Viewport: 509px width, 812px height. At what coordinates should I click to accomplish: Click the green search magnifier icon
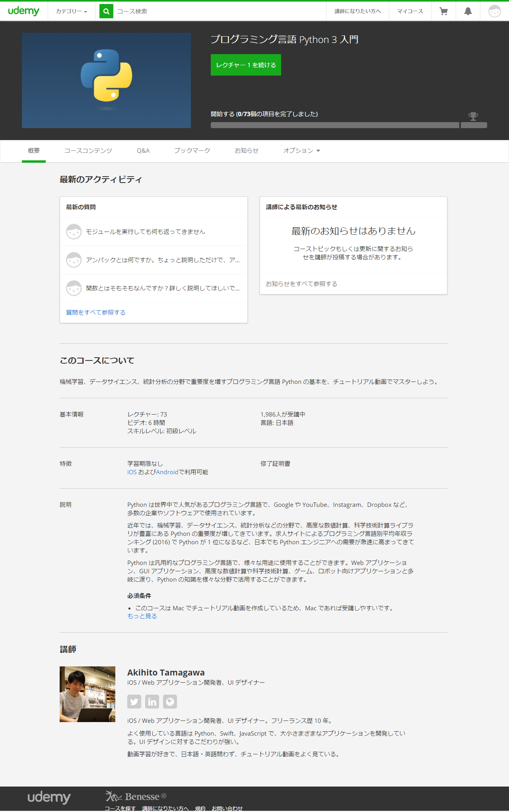[x=106, y=12]
